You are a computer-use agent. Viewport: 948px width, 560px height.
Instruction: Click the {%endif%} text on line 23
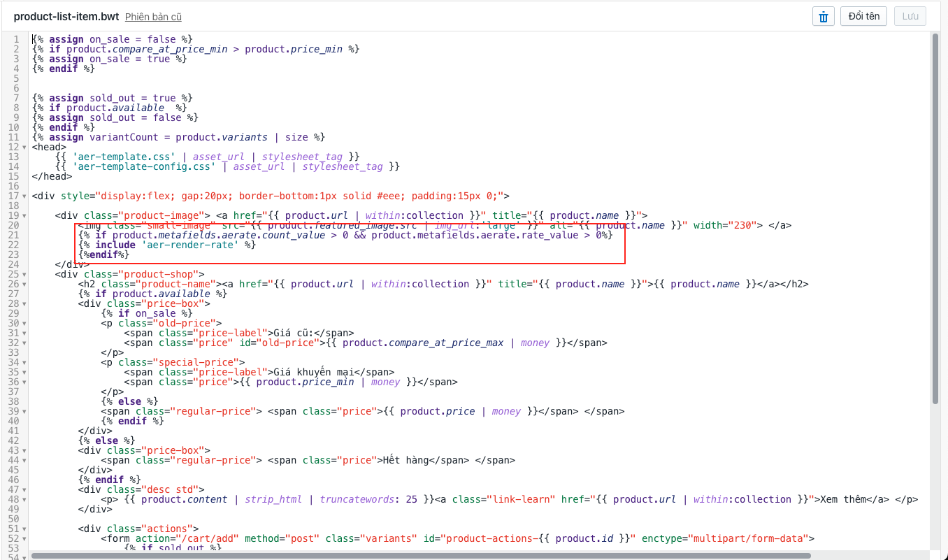(x=104, y=255)
